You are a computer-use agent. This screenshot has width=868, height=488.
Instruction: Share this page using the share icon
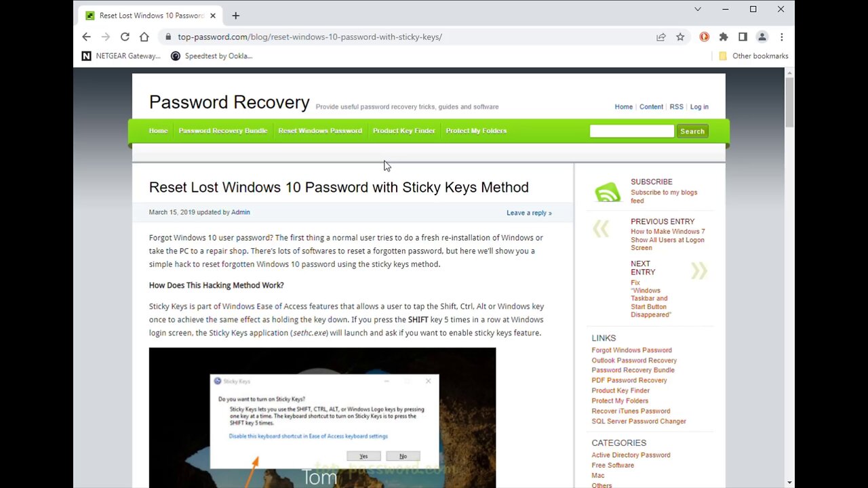(x=661, y=37)
